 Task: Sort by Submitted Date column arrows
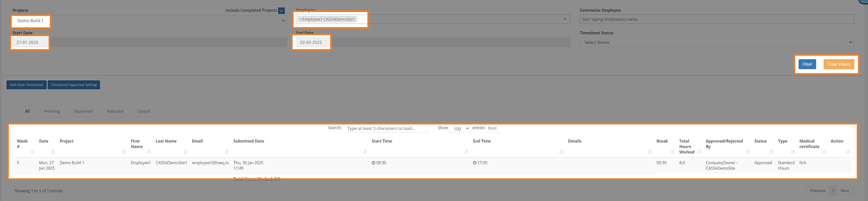coord(365,152)
